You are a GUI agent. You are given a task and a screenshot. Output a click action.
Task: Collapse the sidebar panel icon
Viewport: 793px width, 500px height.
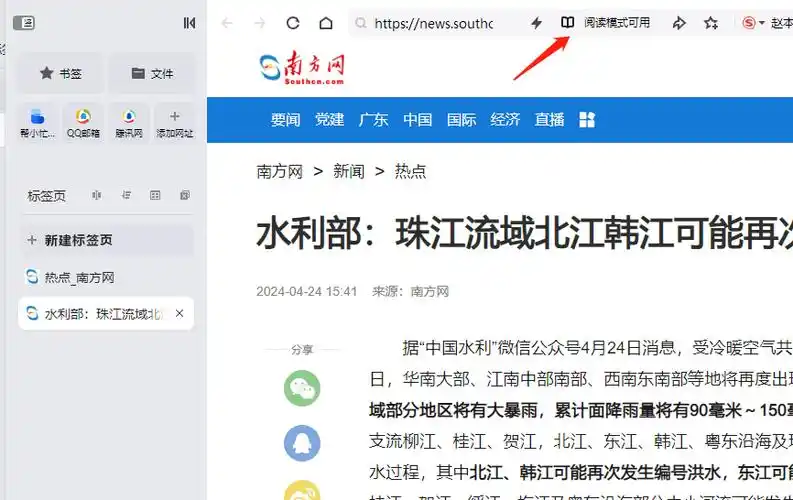(x=189, y=23)
